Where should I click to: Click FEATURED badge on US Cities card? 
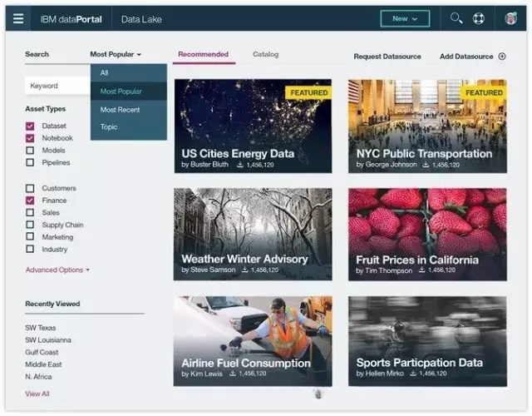(x=308, y=92)
